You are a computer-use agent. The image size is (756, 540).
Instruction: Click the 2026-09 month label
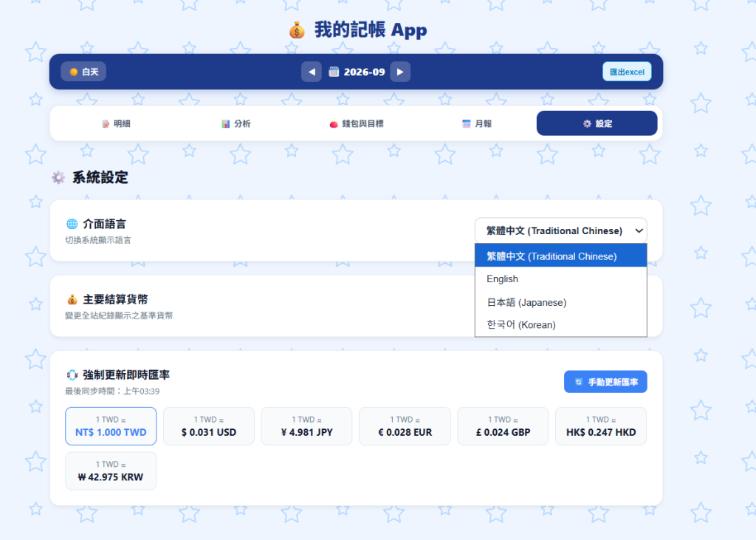pyautogui.click(x=365, y=72)
